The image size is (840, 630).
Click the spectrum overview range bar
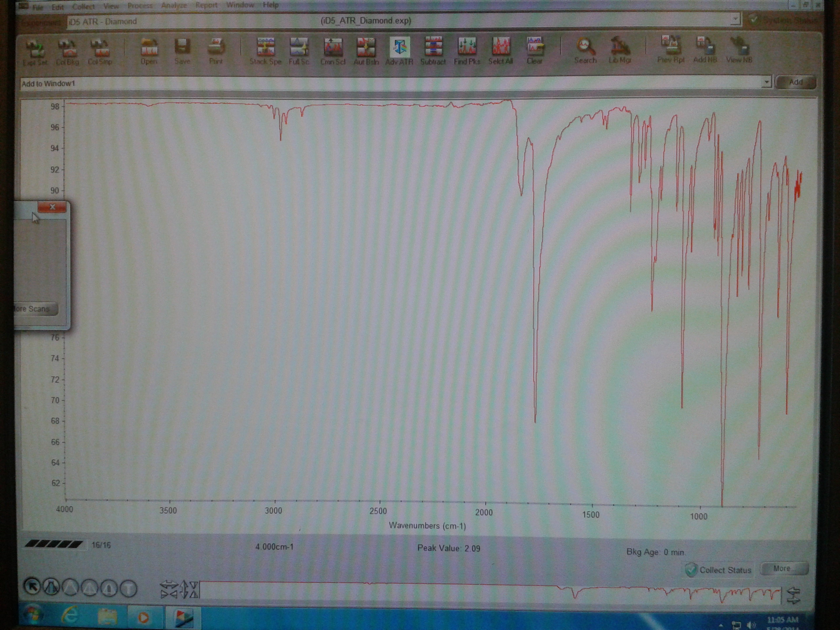pos(490,592)
